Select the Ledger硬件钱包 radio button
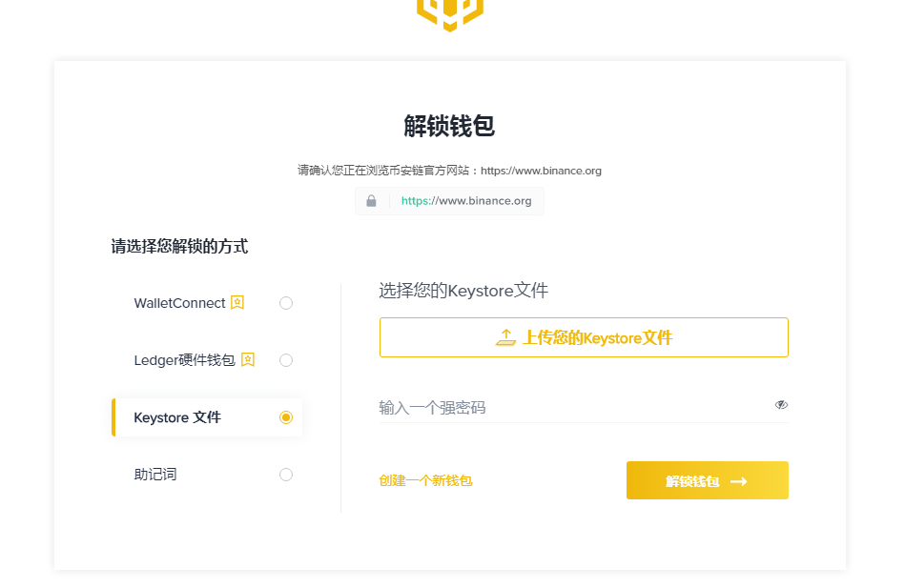Screen dimensions: 905x588 click(286, 360)
